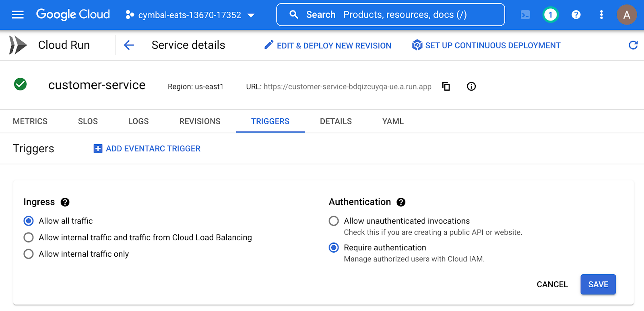The width and height of the screenshot is (644, 311).
Task: Select Allow unauthenticated invocations option
Action: click(334, 221)
